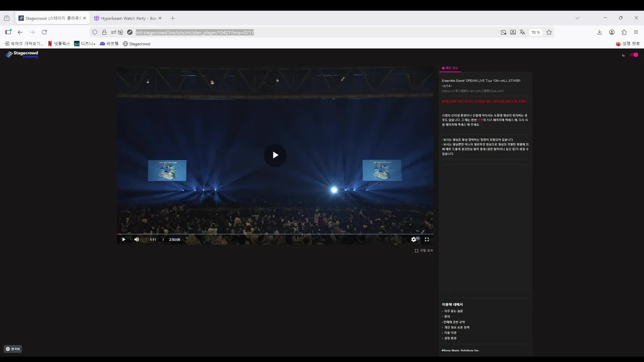Click the big center play button on the video
The width and height of the screenshot is (644, 362).
tap(275, 155)
